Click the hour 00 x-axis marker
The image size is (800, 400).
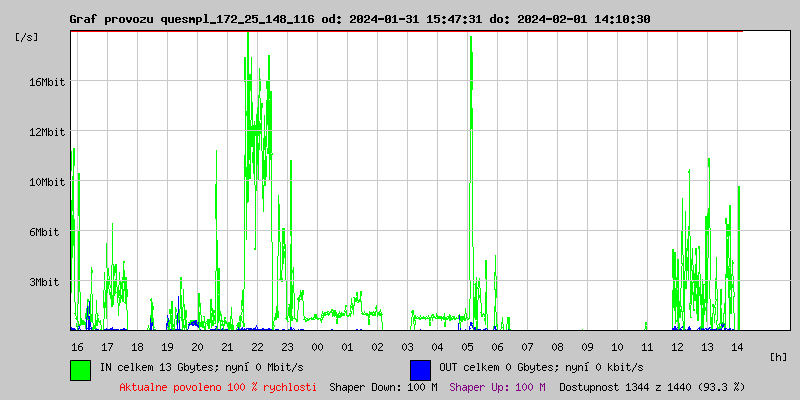[x=317, y=346]
